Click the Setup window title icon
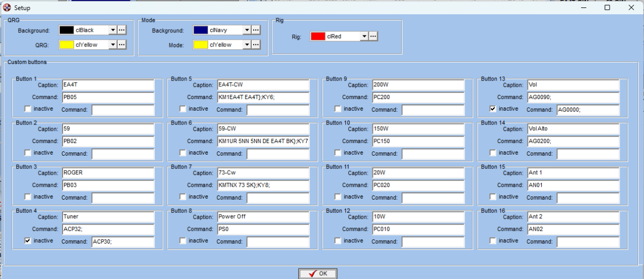The width and height of the screenshot is (644, 279). (7, 7)
